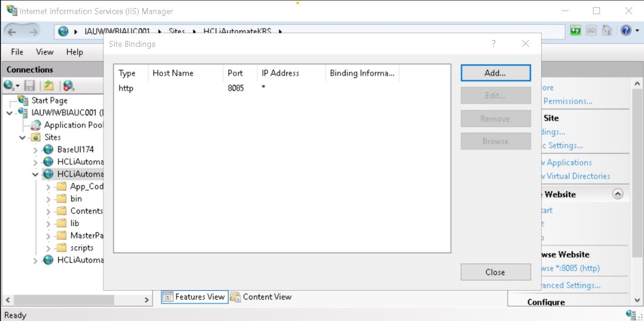Click the Application Pools icon in the tree
Screen dimensions: 644x321
coord(36,125)
